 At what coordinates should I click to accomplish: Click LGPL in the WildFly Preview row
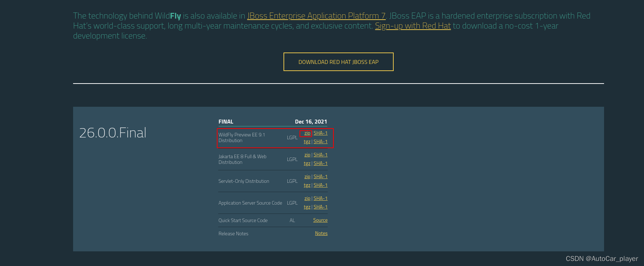(292, 138)
